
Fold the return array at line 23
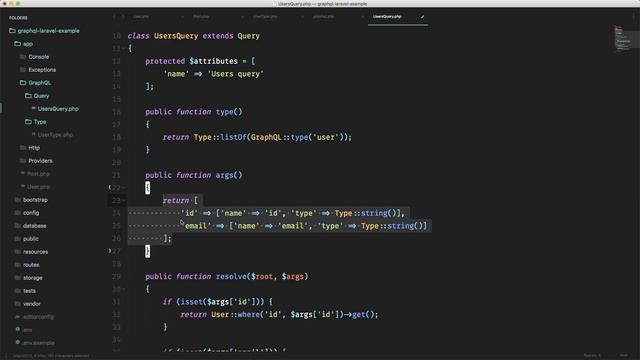pyautogui.click(x=124, y=200)
